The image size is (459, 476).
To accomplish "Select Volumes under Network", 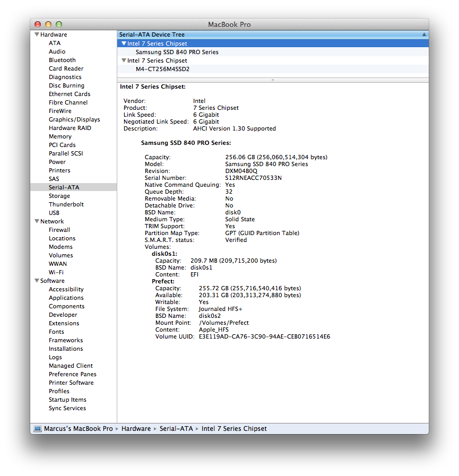I will [x=60, y=256].
